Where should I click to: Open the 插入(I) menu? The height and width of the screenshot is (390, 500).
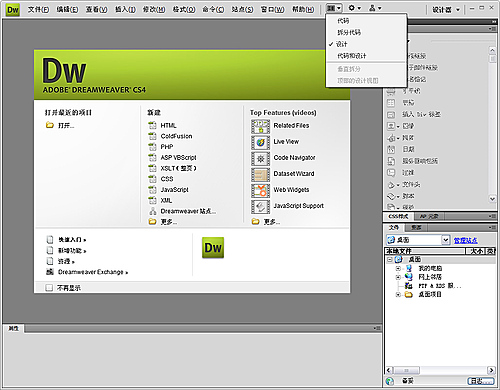[125, 9]
